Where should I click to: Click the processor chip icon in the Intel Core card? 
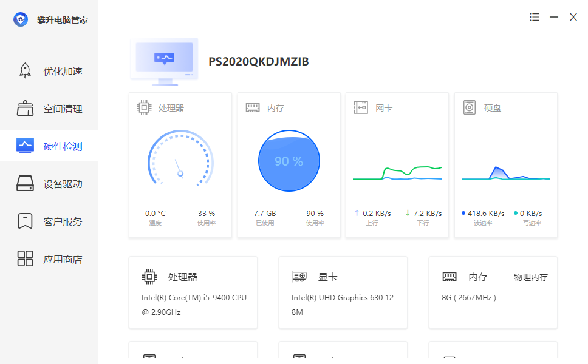pos(149,277)
